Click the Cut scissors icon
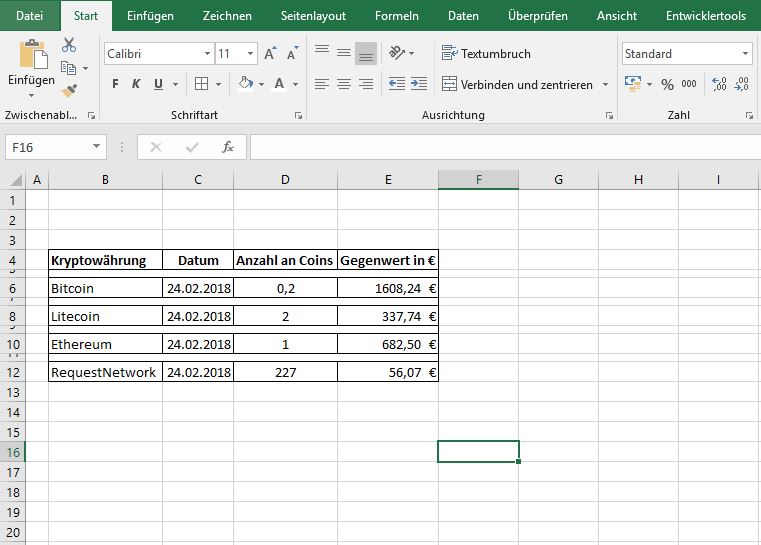The width and height of the screenshot is (761, 545). (x=69, y=45)
